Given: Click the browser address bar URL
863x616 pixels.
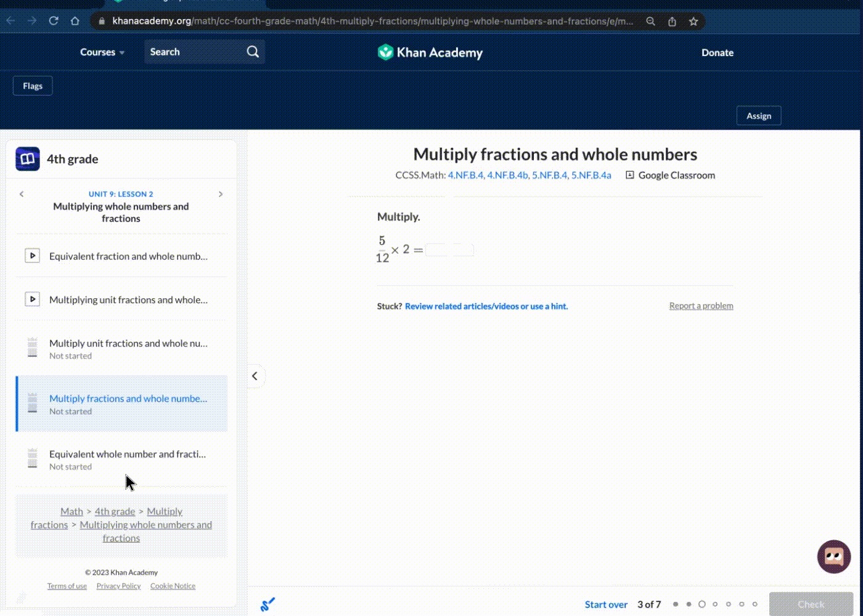Looking at the screenshot, I should pos(372,21).
